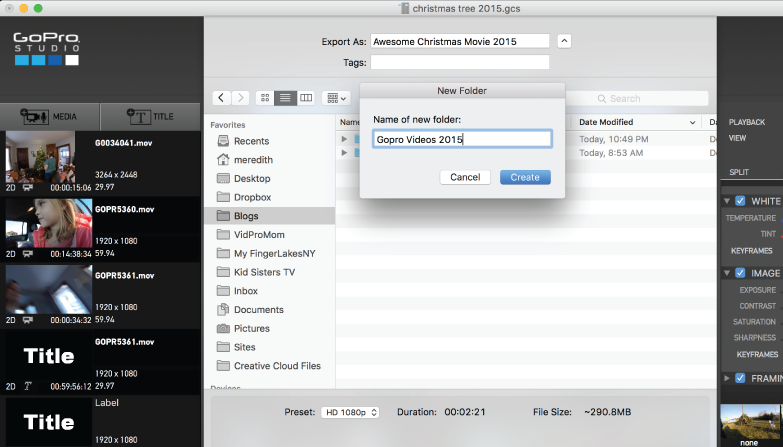Click the Search field in file browser
The image size is (783, 447).
637,98
